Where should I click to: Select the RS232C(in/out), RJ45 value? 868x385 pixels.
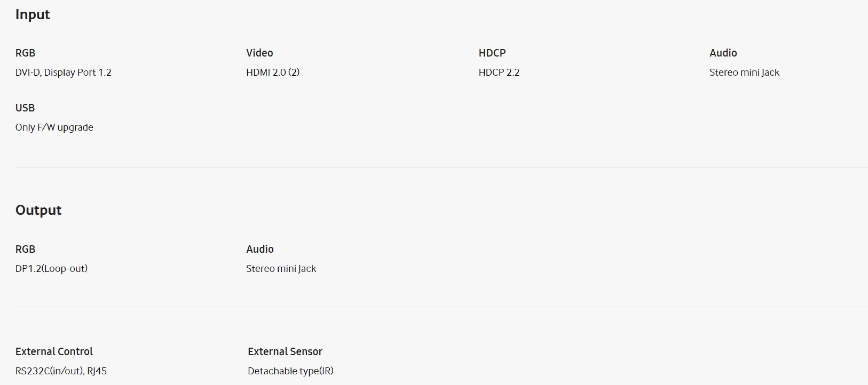pyautogui.click(x=61, y=371)
